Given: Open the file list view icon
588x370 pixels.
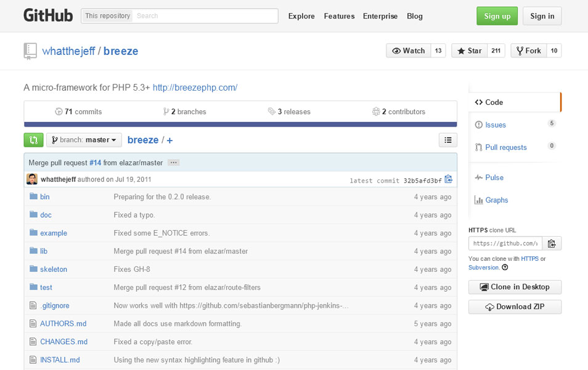Looking at the screenshot, I should 447,140.
